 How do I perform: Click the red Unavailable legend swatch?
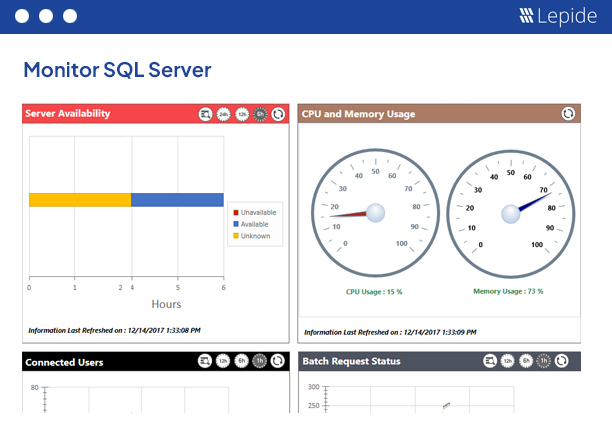click(x=236, y=213)
